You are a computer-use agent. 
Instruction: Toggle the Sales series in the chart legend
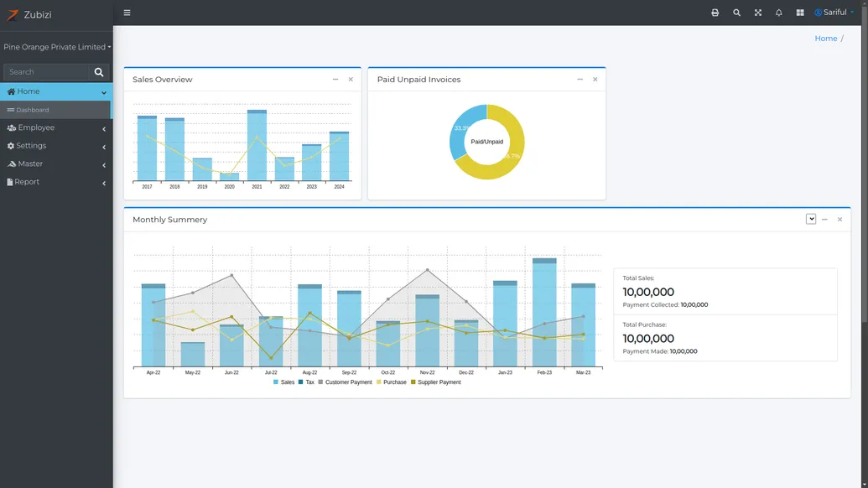coord(283,382)
